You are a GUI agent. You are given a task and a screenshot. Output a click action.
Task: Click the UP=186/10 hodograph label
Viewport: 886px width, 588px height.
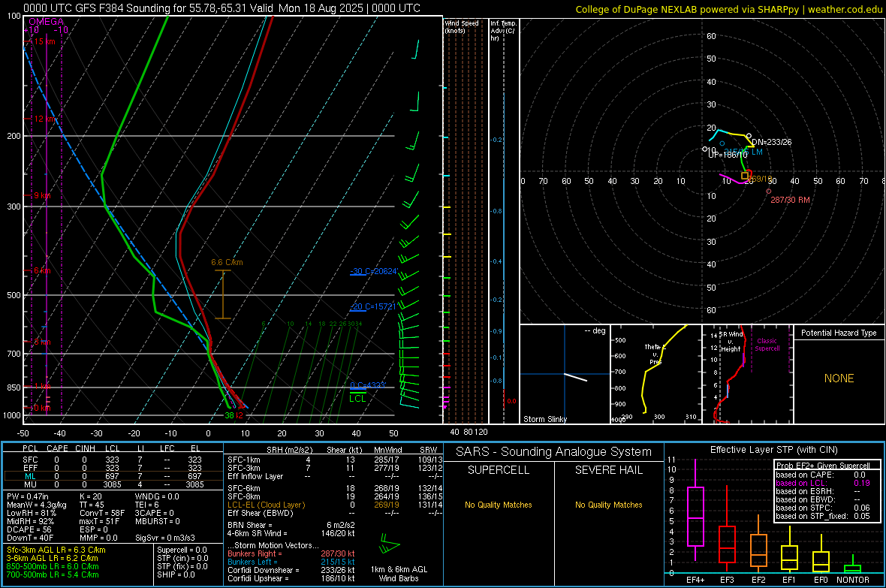(728, 155)
